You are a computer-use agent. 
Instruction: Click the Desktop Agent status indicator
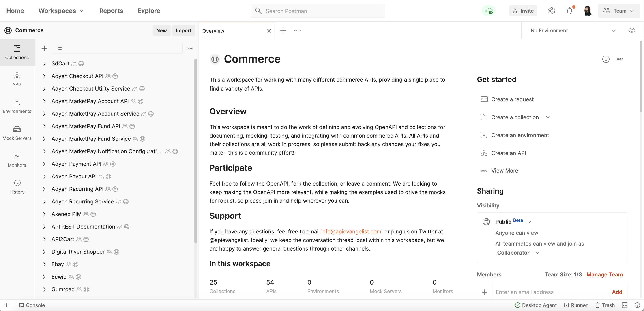[x=536, y=305]
